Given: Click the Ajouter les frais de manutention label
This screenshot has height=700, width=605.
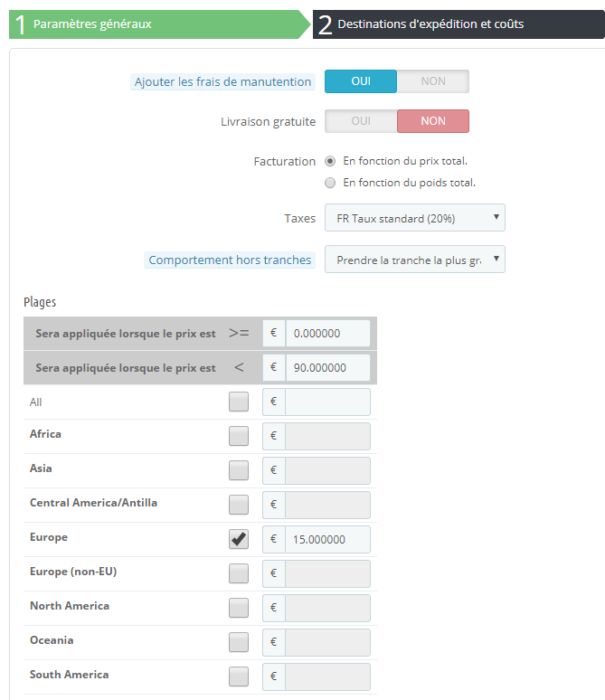Looking at the screenshot, I should (222, 81).
